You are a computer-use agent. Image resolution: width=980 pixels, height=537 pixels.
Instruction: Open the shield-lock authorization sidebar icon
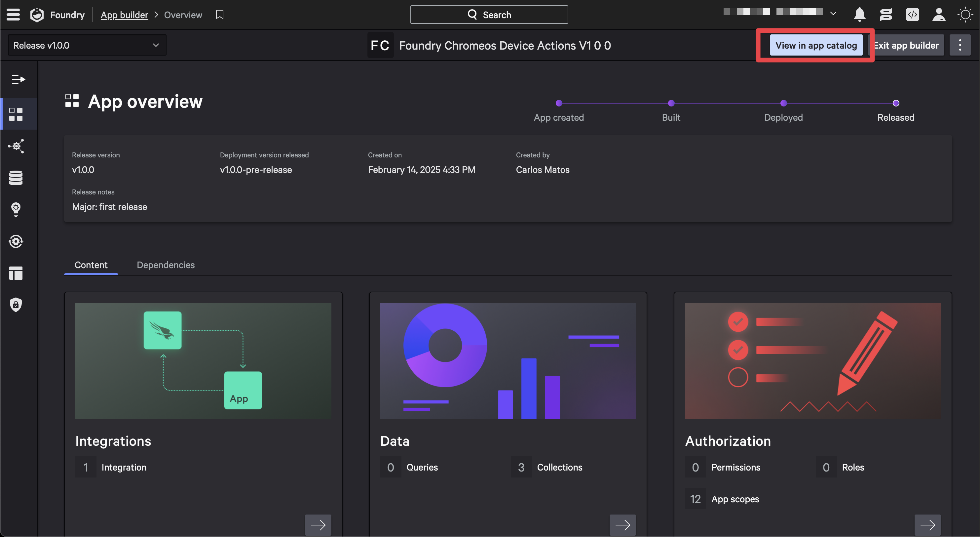(16, 304)
